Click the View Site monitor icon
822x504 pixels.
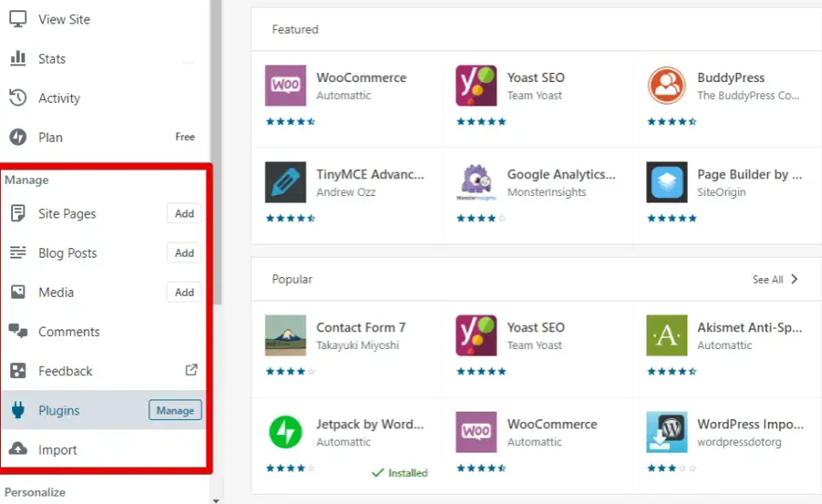pyautogui.click(x=18, y=19)
